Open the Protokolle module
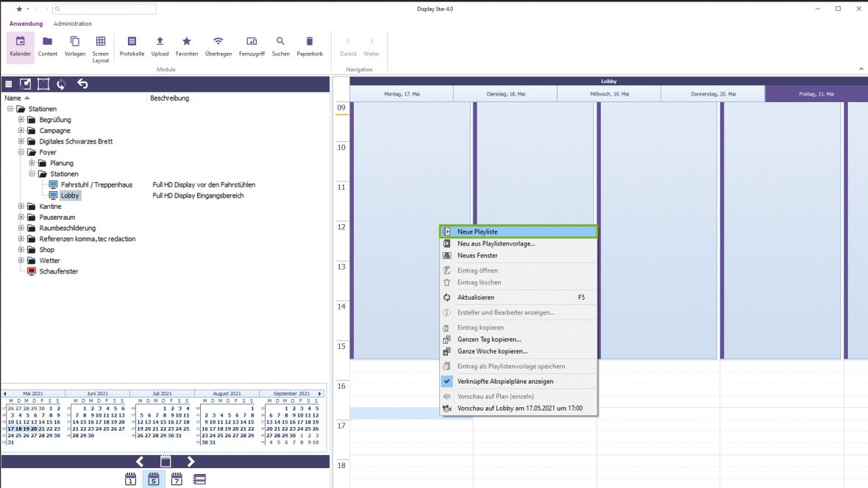The height and width of the screenshot is (488, 868). pyautogui.click(x=132, y=46)
